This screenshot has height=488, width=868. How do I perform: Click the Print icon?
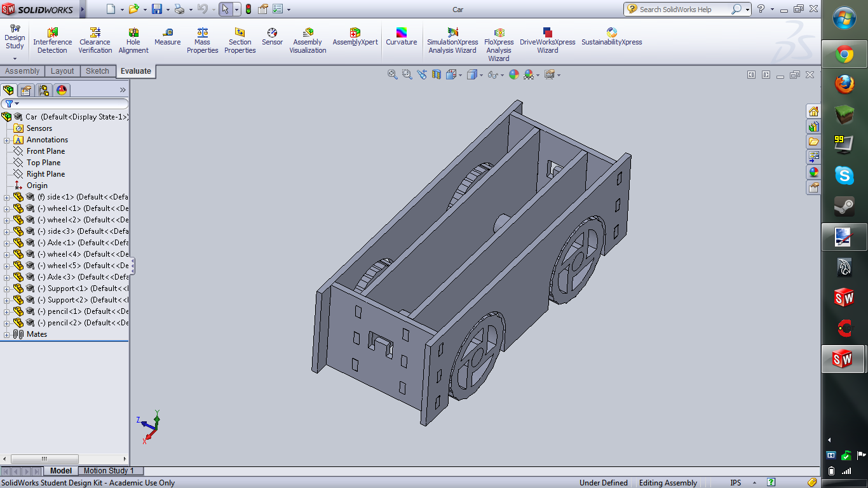179,9
